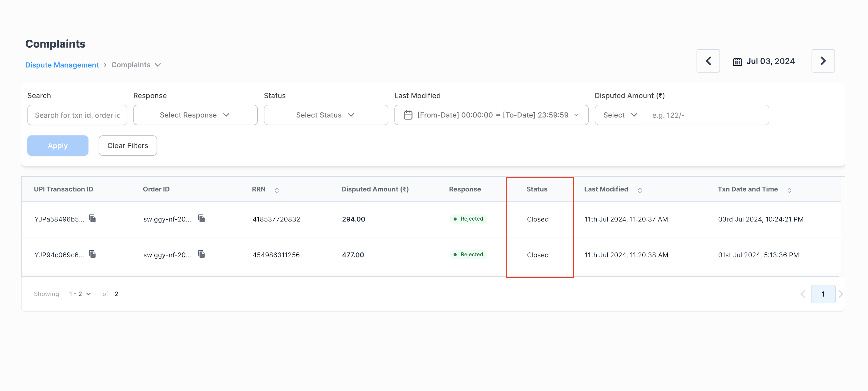Open rows showing 1 - 2 selector
This screenshot has width=868, height=391.
tap(80, 294)
